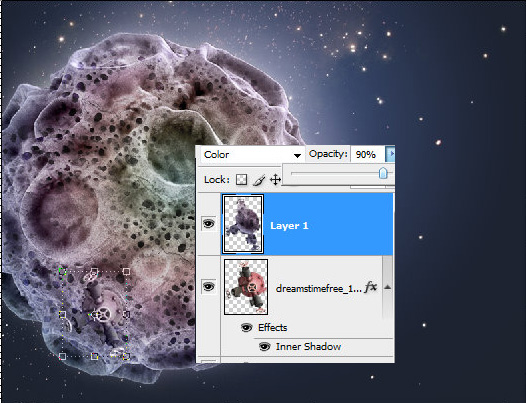Select the Layer 1 name
This screenshot has height=403, width=526.
pos(289,226)
